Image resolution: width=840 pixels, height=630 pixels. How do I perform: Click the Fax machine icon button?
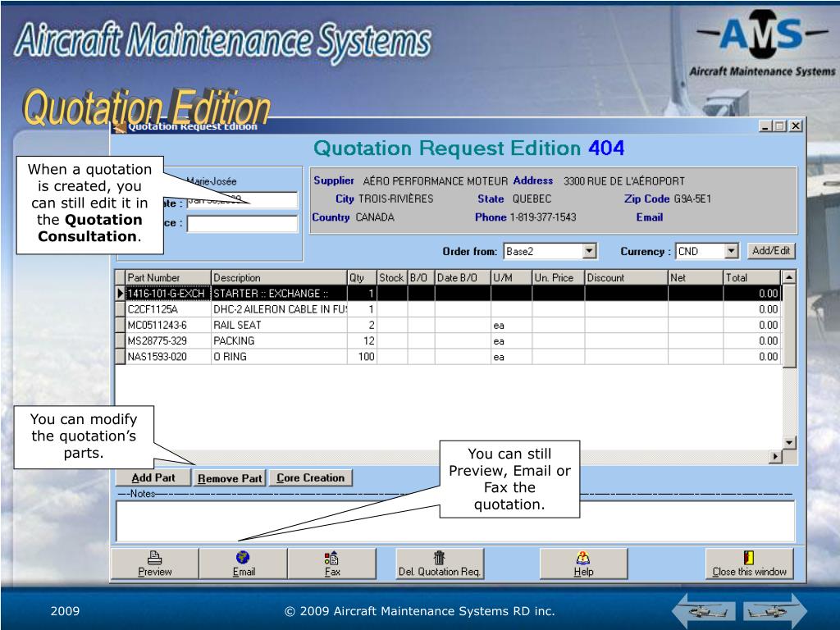(332, 564)
